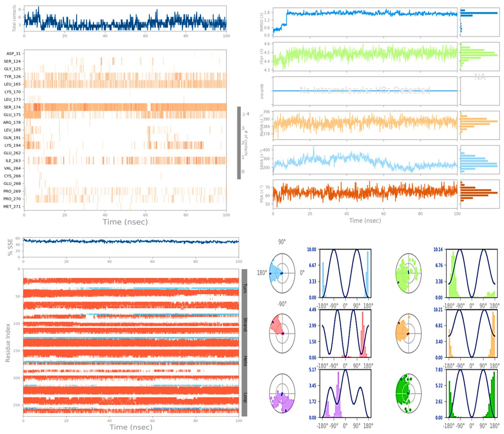Click the MET_271 residue label
Screen dimensions: 504x434
click(12, 207)
